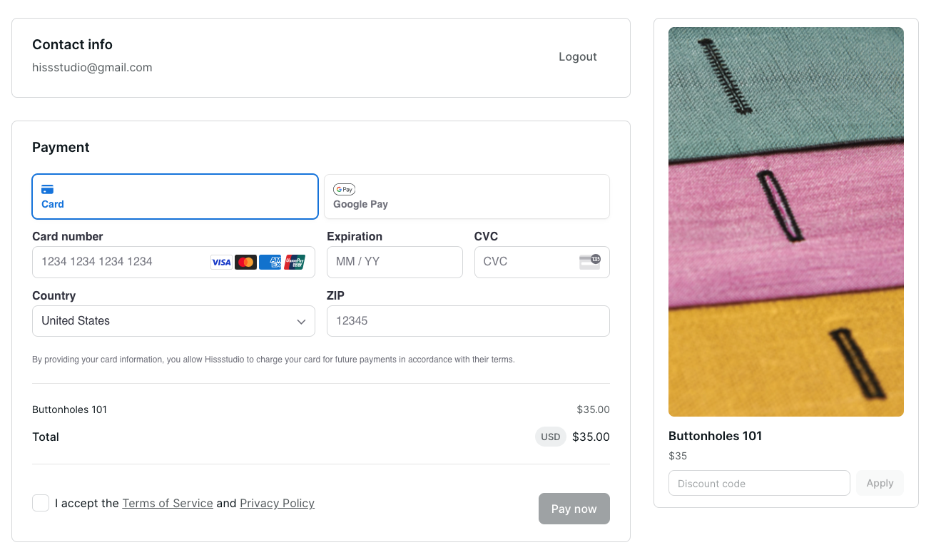Screen dimensions: 946x560
Task: Click the American Express icon
Action: pyautogui.click(x=270, y=262)
